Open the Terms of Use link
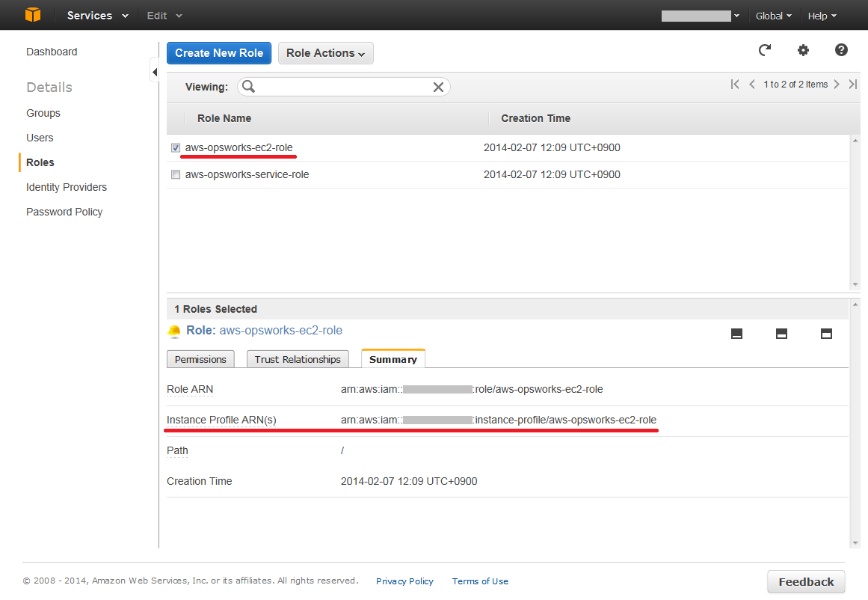Image resolution: width=868 pixels, height=600 pixels. [480, 581]
